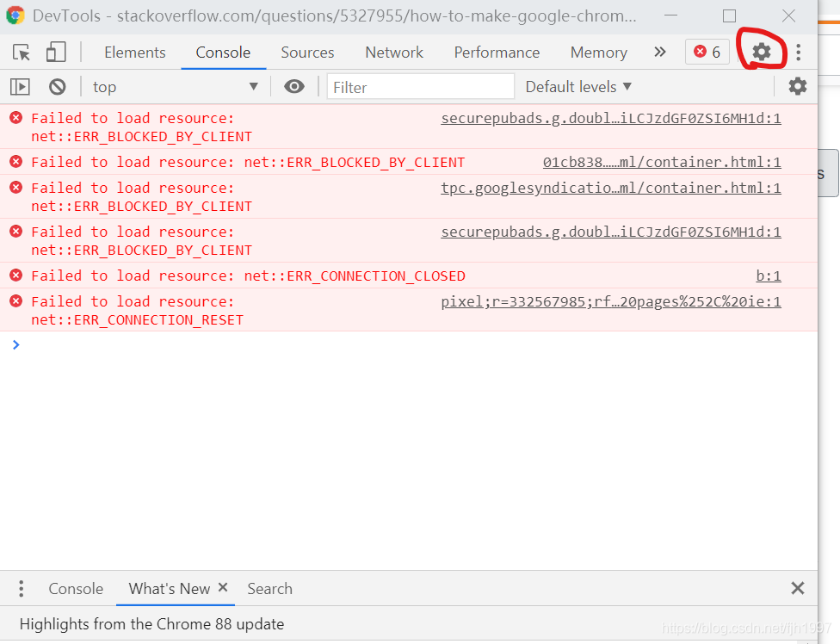Click the error icon of the ERR_CONNECTION_RESET row
The width and height of the screenshot is (840, 644).
tap(16, 301)
